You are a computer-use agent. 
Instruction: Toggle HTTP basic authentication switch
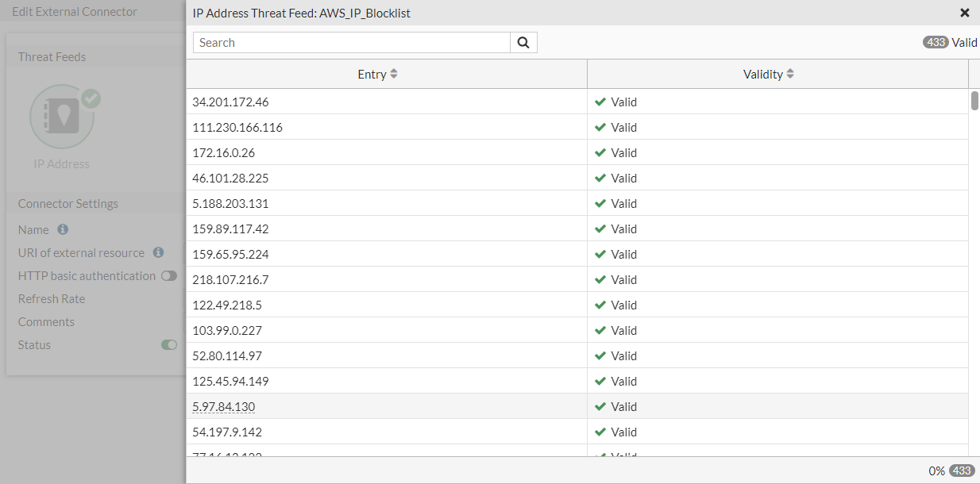click(x=168, y=276)
